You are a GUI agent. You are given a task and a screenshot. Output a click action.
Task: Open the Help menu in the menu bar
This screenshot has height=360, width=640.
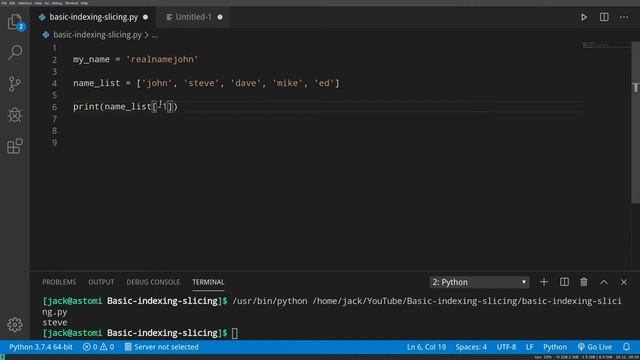pos(84,3)
